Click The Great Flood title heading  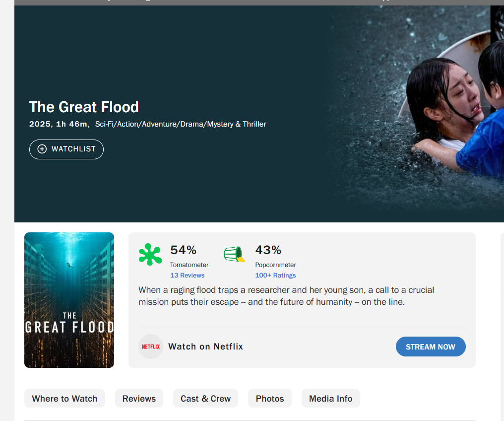(x=84, y=107)
